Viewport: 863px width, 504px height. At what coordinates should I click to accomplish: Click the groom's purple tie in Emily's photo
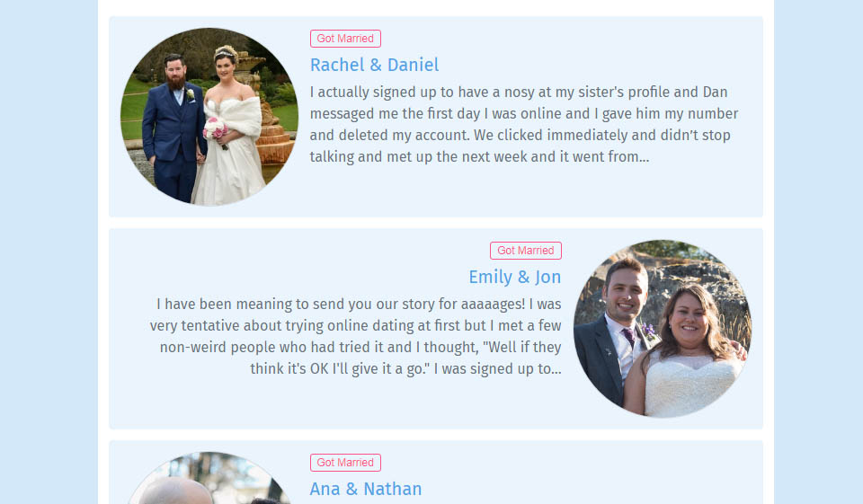pos(629,336)
